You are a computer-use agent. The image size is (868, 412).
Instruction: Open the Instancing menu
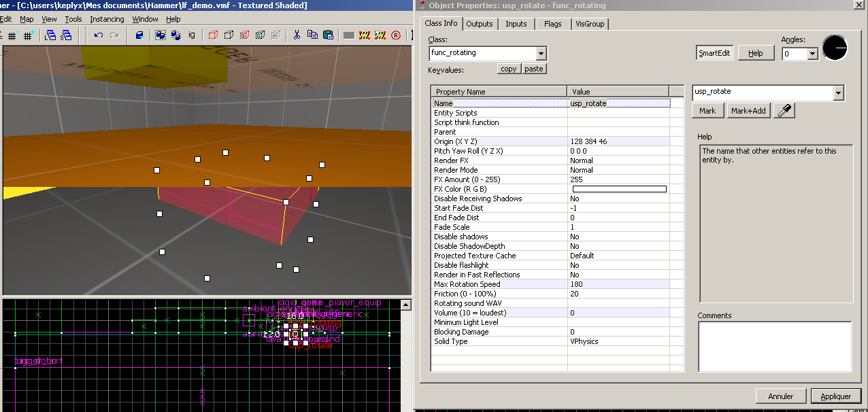(x=107, y=19)
